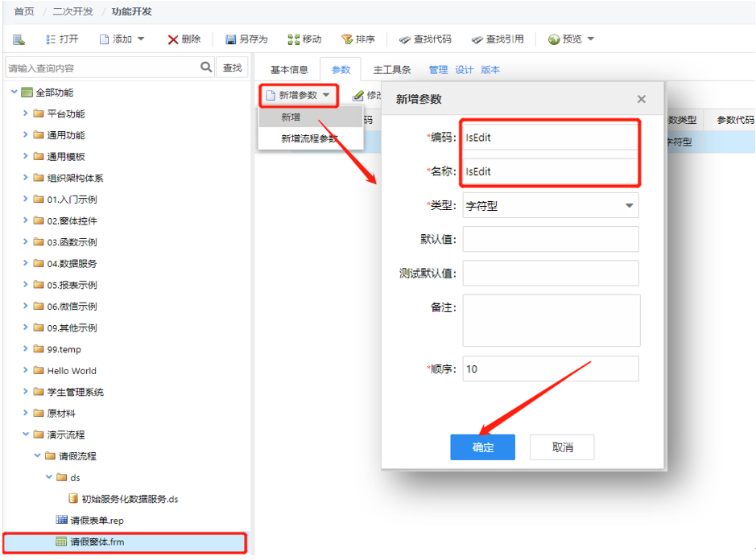
Task: Select the 全部功能 root icon
Action: click(x=27, y=92)
